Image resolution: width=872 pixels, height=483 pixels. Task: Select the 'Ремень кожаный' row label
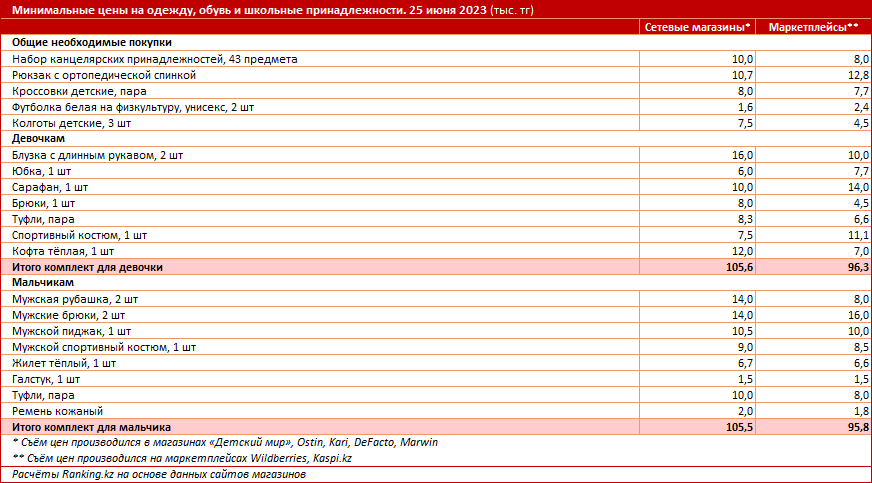coord(58,411)
